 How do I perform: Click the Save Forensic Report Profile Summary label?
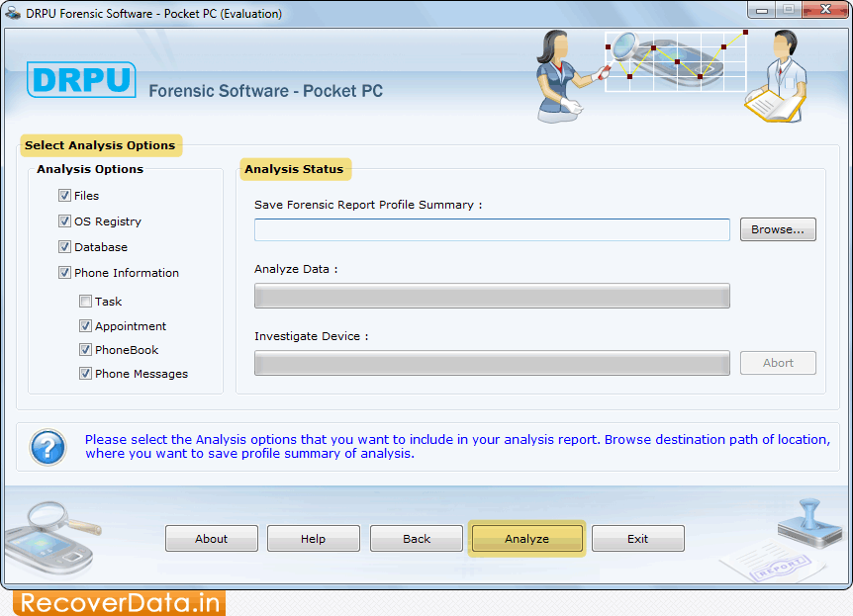coord(368,205)
